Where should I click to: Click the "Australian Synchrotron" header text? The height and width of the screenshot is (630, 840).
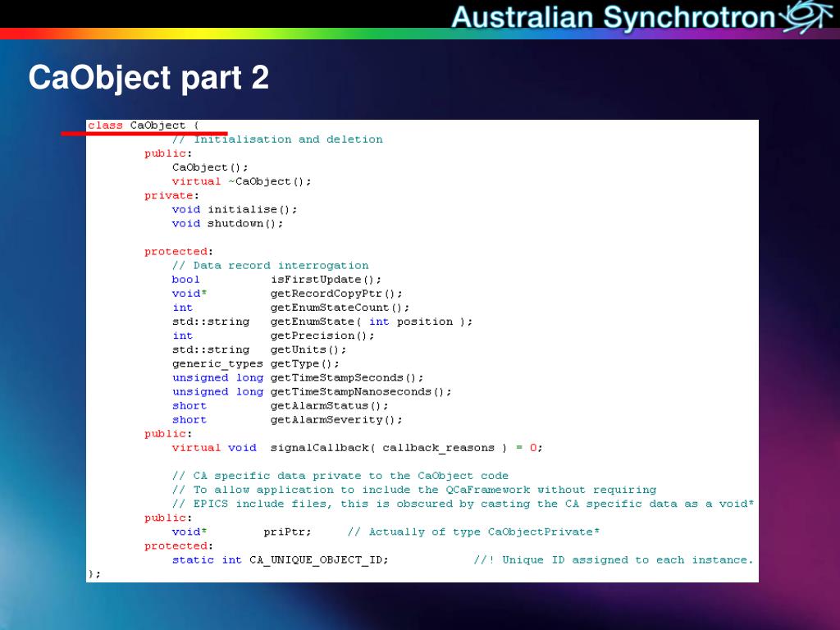[x=613, y=17]
